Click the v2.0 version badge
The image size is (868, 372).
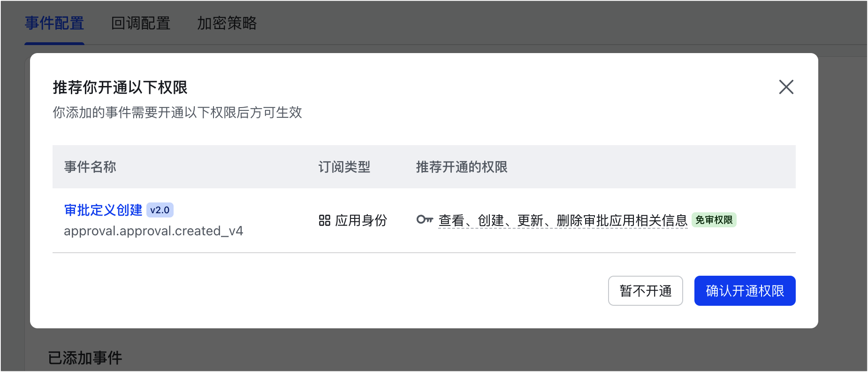point(160,210)
